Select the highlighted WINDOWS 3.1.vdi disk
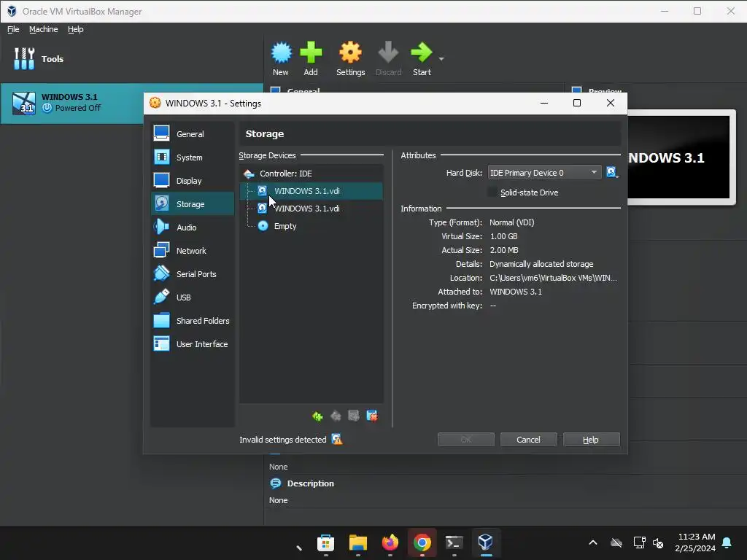 pos(311,191)
